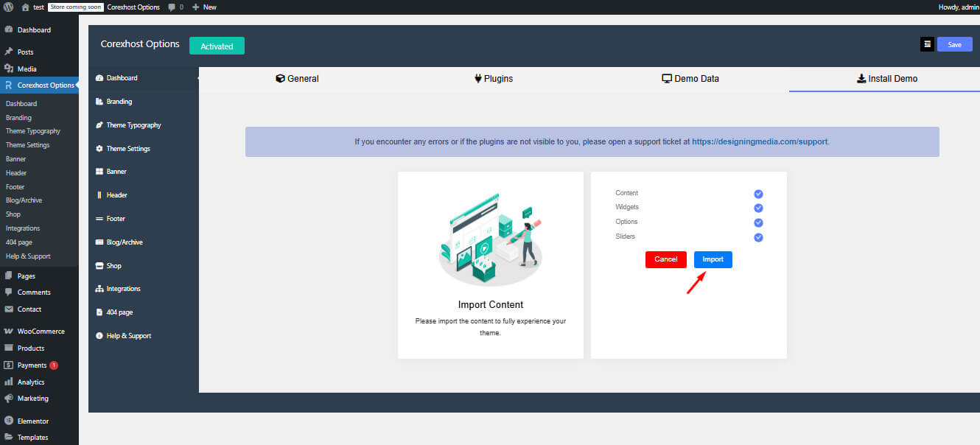This screenshot has height=445, width=980.
Task: Open Branding submenu in WP sidebar
Action: pos(18,118)
